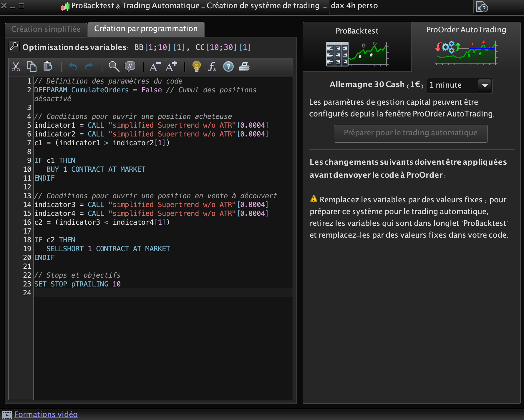Image resolution: width=524 pixels, height=420 pixels.
Task: Print the code with printer icon
Action: click(x=244, y=67)
